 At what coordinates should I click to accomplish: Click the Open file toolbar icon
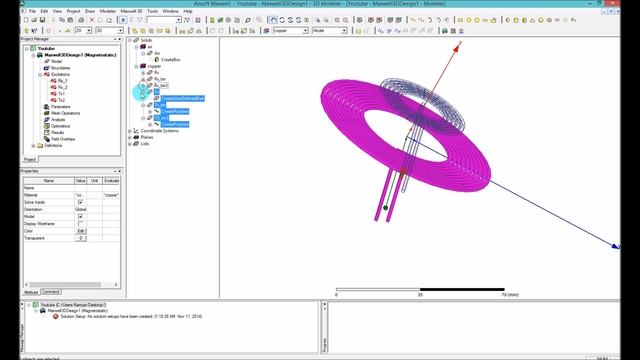tap(34, 20)
